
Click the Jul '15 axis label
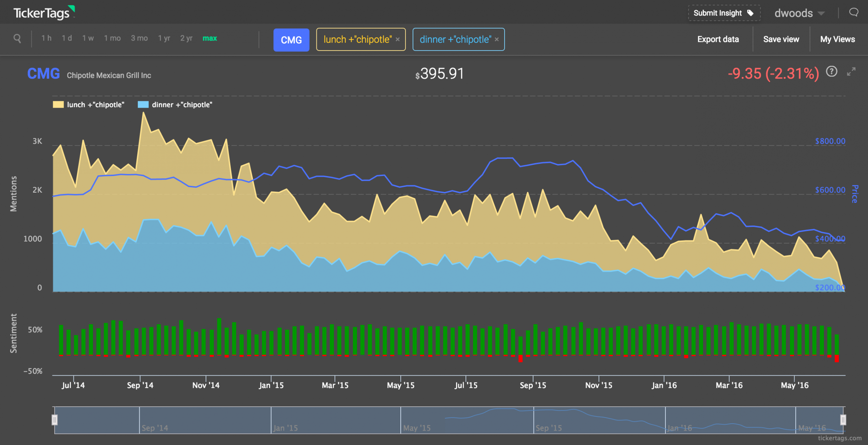coord(466,385)
